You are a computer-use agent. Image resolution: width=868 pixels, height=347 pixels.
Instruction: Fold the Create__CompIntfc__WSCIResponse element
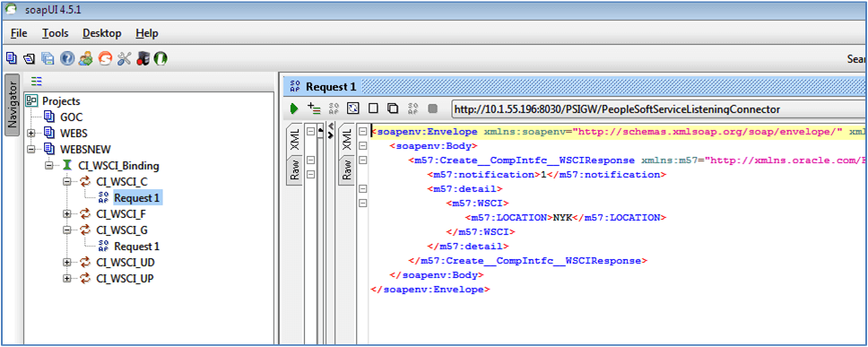[363, 160]
